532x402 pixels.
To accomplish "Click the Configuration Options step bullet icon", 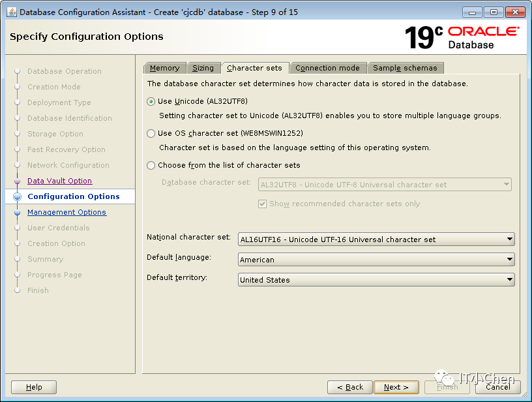I will [x=18, y=196].
